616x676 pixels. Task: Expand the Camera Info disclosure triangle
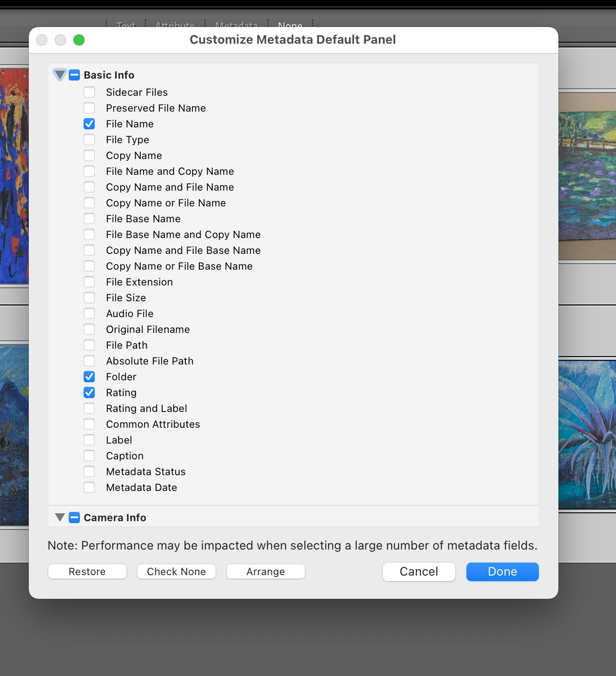tap(59, 517)
